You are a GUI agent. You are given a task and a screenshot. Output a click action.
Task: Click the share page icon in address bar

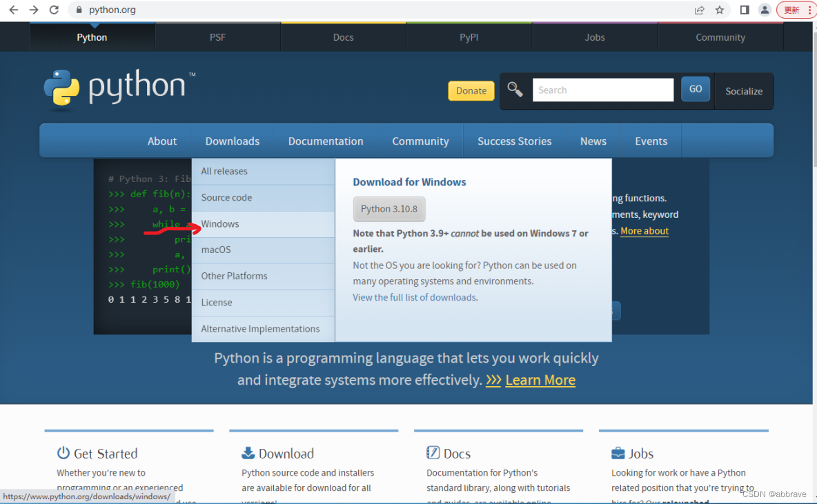tap(699, 10)
